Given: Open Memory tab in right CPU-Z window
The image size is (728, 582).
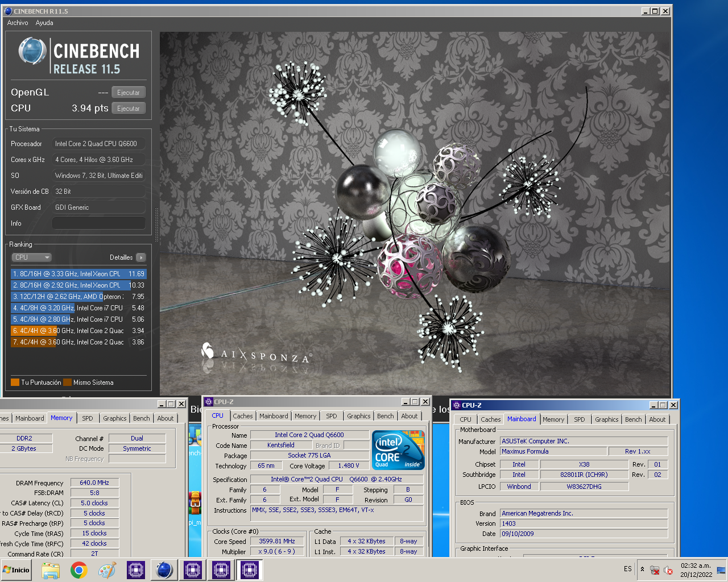Looking at the screenshot, I should point(553,419).
